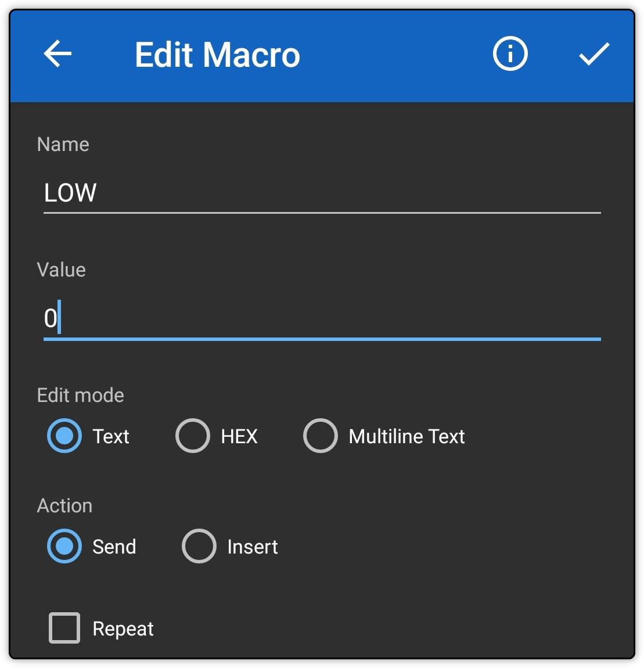This screenshot has width=644, height=668.
Task: Set the action to Send
Action: (x=64, y=546)
